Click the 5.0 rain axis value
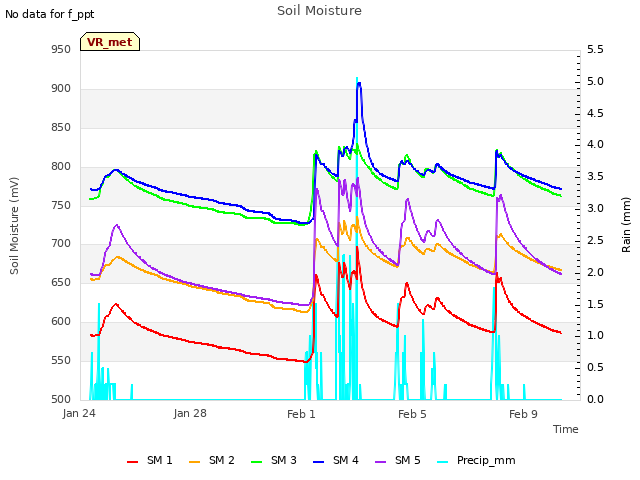The image size is (640, 480). pos(595,82)
